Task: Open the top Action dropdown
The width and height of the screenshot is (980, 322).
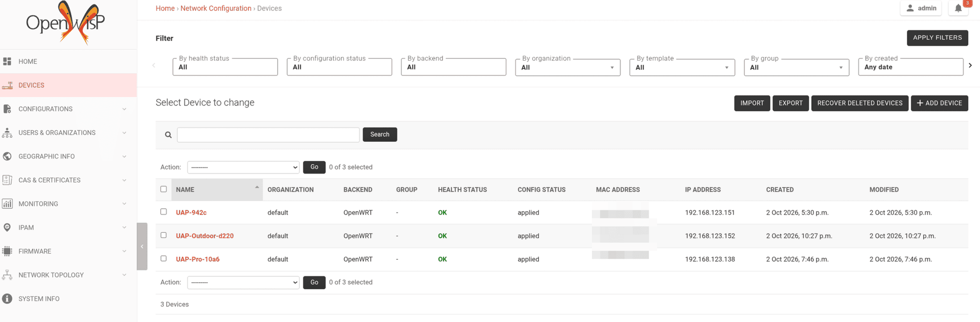Action: pyautogui.click(x=244, y=167)
